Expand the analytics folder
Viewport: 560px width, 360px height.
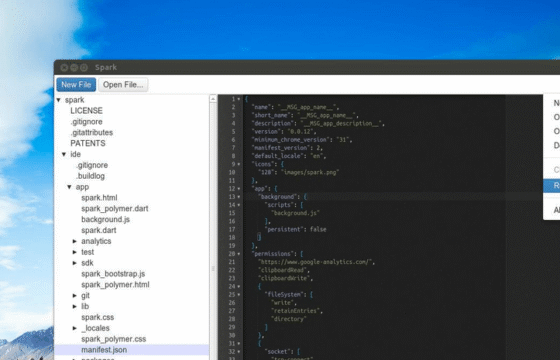pyautogui.click(x=75, y=241)
